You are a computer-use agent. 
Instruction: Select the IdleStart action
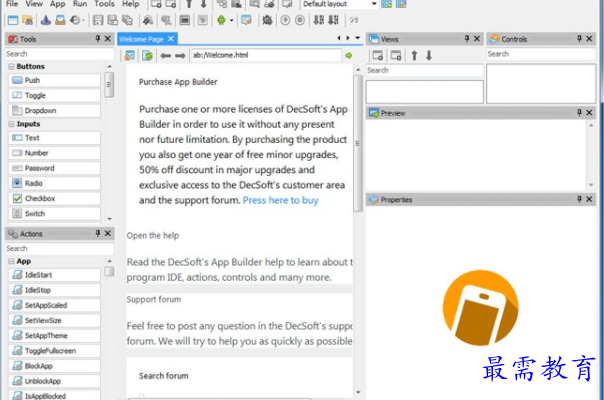pyautogui.click(x=54, y=275)
